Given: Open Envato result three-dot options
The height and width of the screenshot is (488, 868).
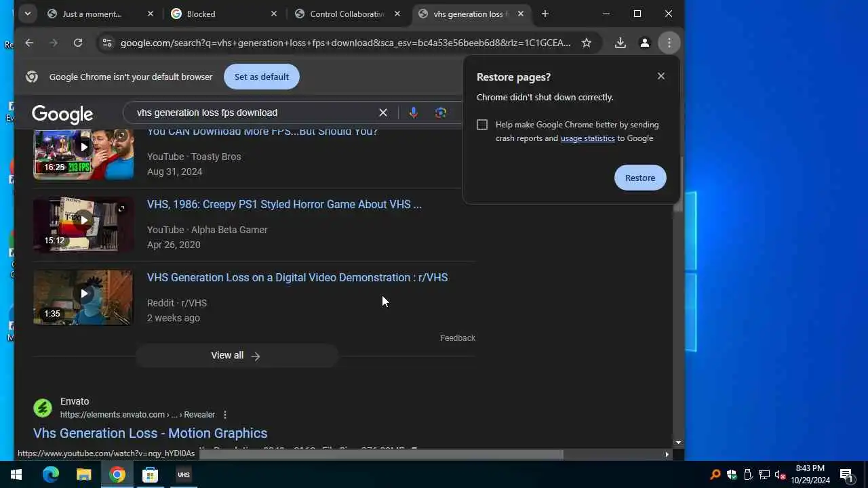Looking at the screenshot, I should tap(225, 415).
